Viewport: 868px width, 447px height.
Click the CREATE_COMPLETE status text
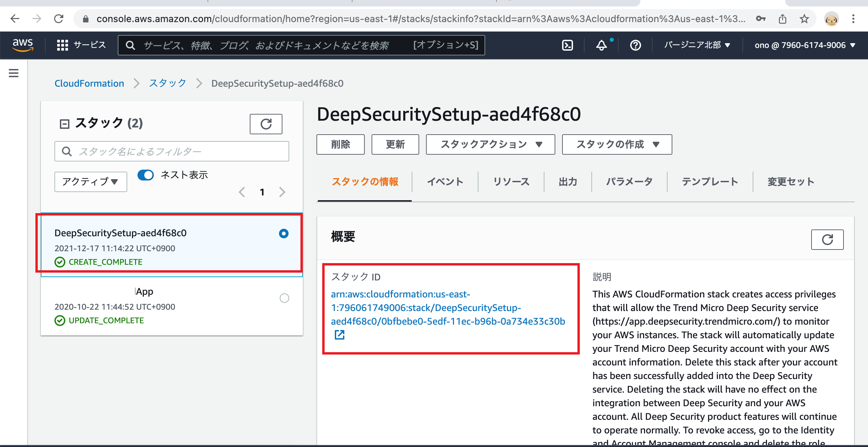pyautogui.click(x=105, y=262)
